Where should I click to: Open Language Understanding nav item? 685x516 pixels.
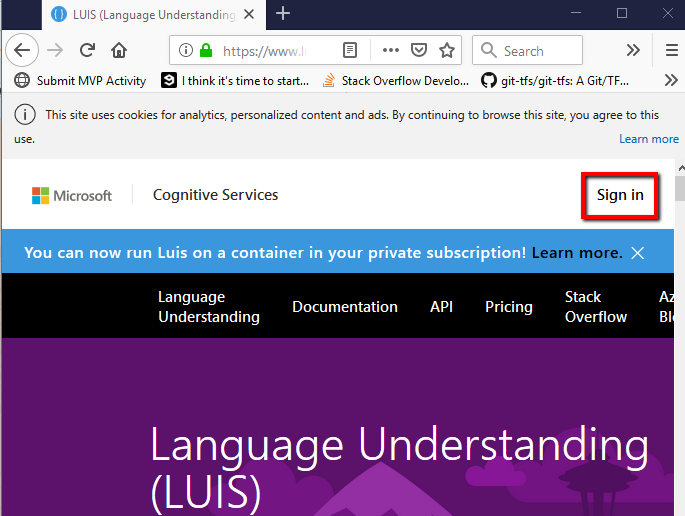(x=209, y=306)
